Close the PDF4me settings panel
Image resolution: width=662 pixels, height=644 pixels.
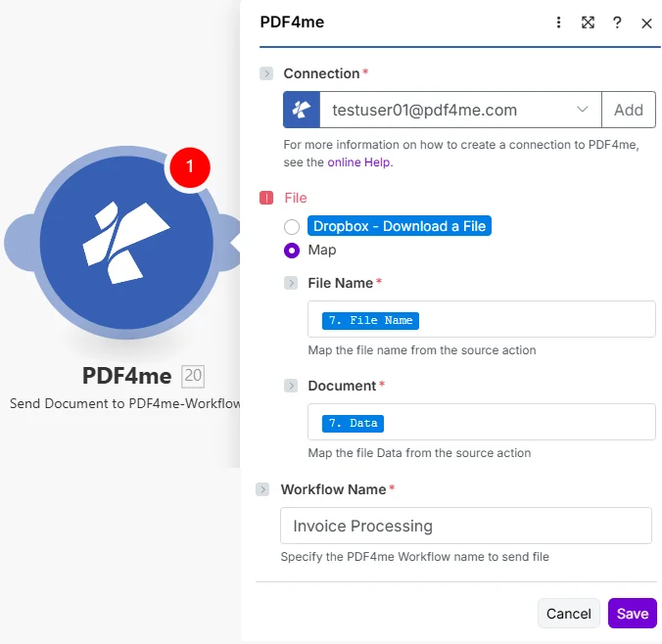click(646, 23)
